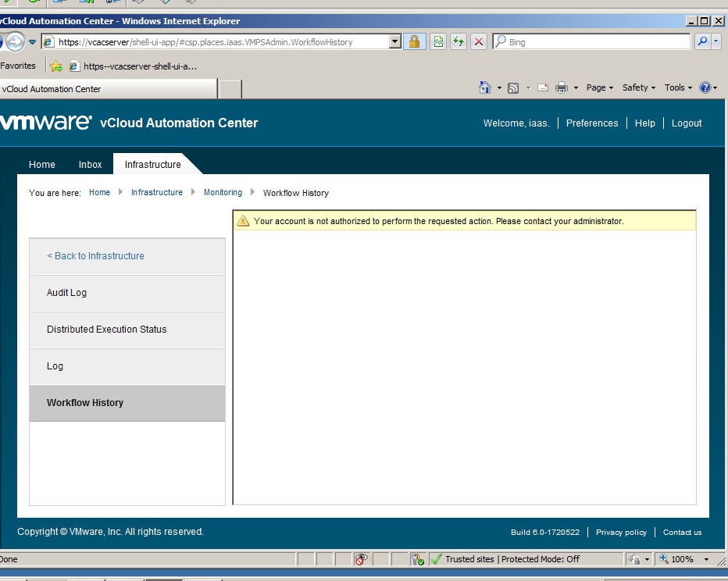728x581 pixels.
Task: Open the search provider dropdown arrow
Action: (716, 41)
